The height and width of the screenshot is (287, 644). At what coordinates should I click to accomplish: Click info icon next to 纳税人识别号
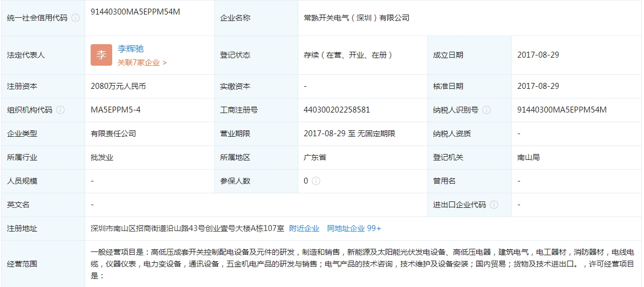point(487,110)
